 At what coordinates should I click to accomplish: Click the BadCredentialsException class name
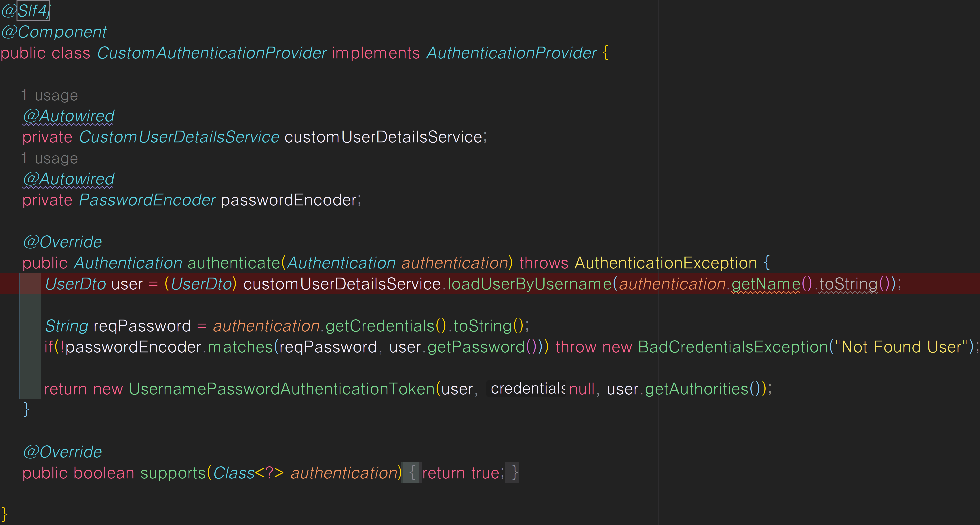(x=733, y=347)
